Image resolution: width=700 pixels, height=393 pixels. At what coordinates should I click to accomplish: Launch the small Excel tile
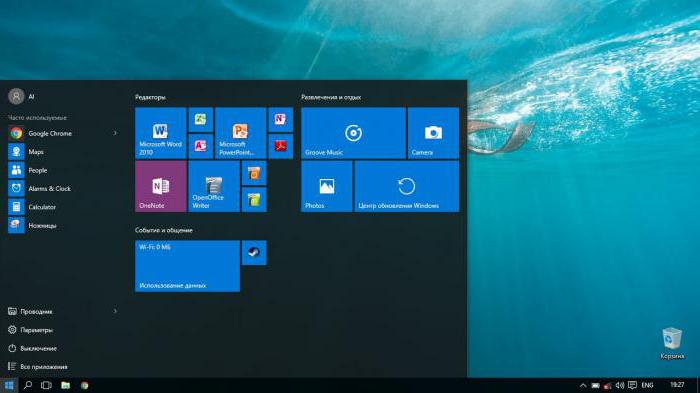tap(200, 120)
